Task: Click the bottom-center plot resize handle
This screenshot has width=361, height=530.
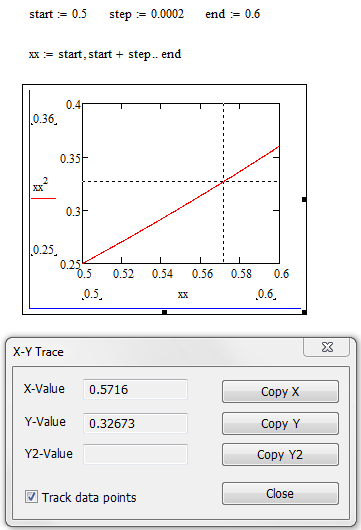Action: point(164,312)
